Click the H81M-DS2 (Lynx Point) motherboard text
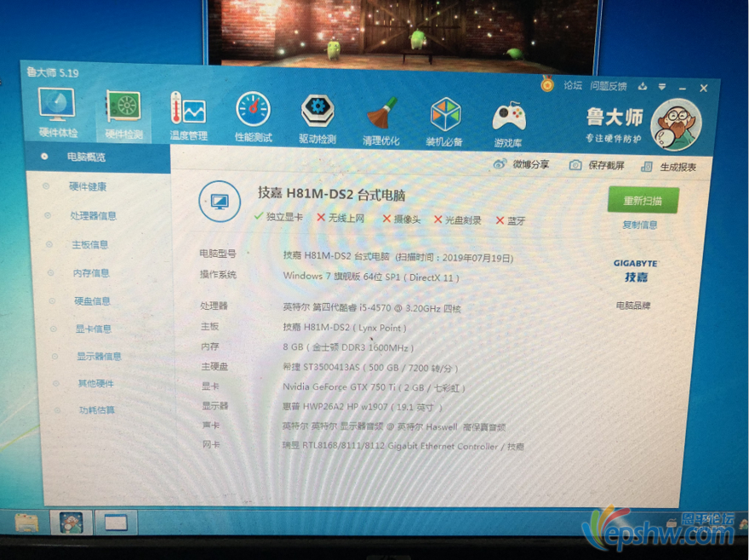 point(345,328)
